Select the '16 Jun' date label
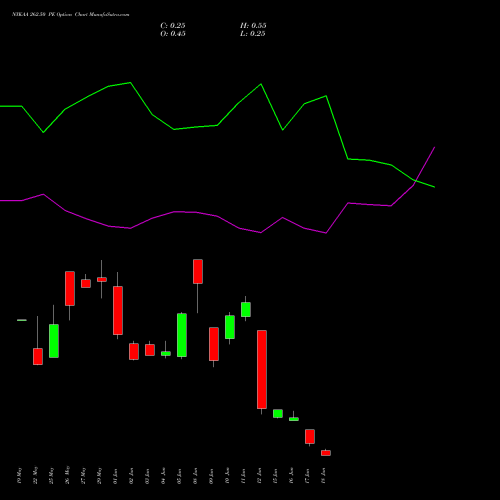The width and height of the screenshot is (500, 500). click(x=292, y=476)
